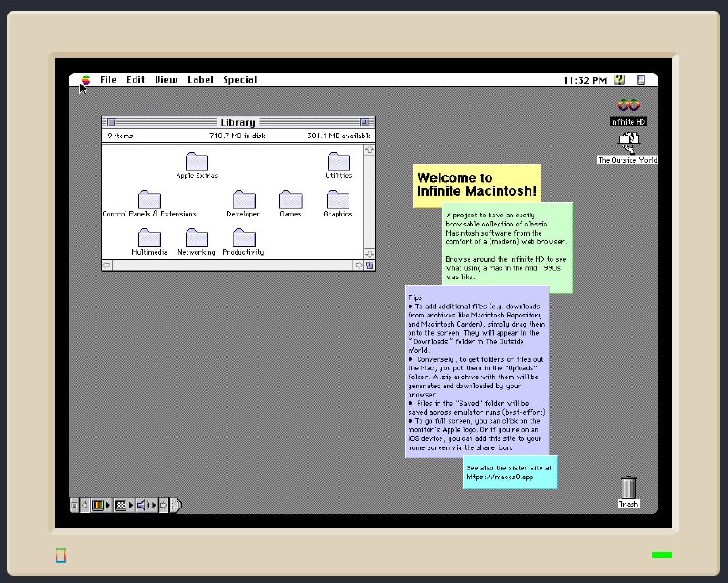Image resolution: width=728 pixels, height=583 pixels.
Task: Click the Control Strip close box
Action: click(x=75, y=505)
